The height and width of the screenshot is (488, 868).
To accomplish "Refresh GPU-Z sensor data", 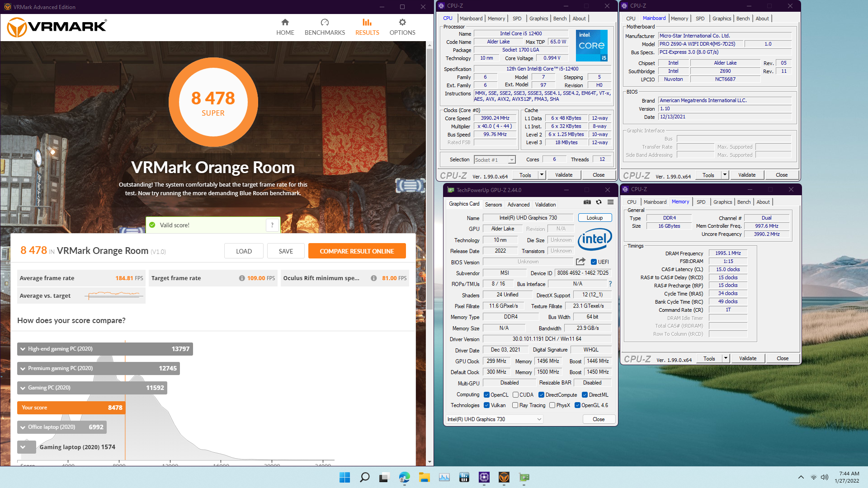I will [599, 202].
